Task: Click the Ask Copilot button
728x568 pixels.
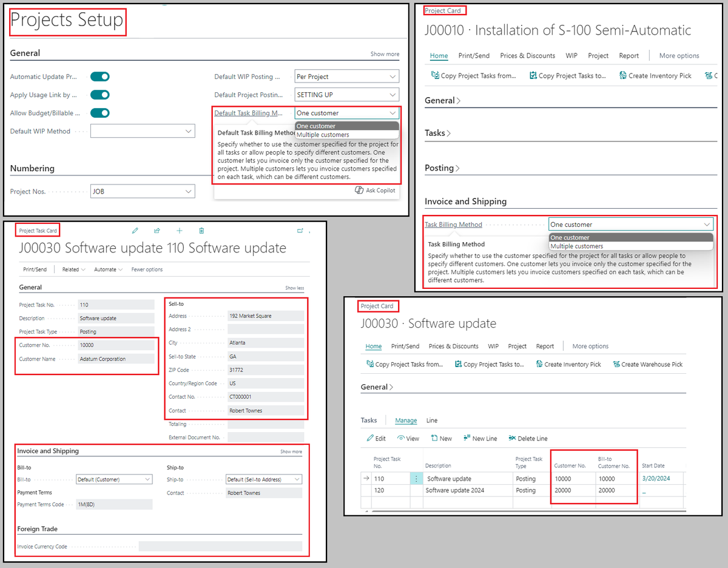Action: coord(376,191)
